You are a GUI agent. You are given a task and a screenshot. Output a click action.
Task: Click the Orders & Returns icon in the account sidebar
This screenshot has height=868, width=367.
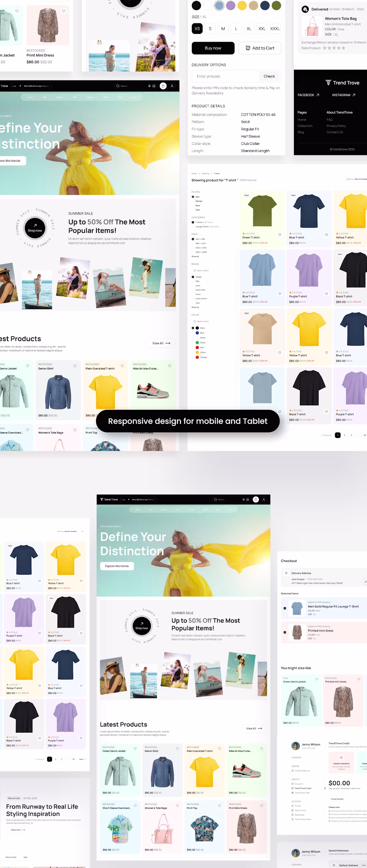click(x=293, y=771)
